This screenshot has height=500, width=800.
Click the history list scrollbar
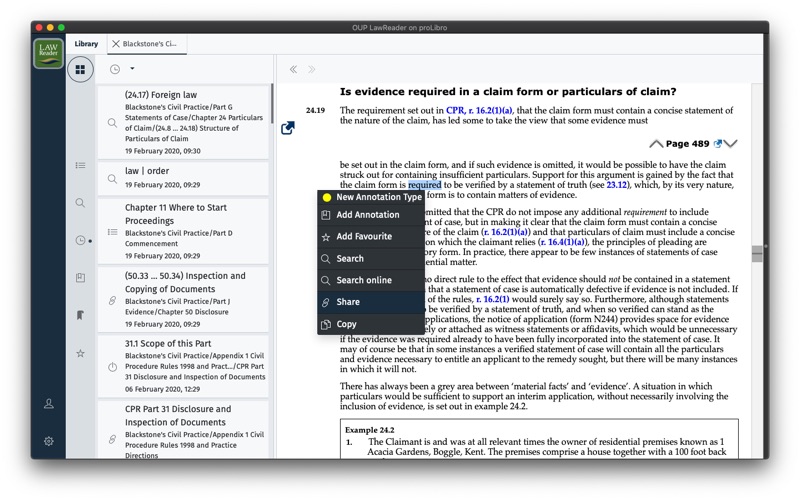(272, 104)
